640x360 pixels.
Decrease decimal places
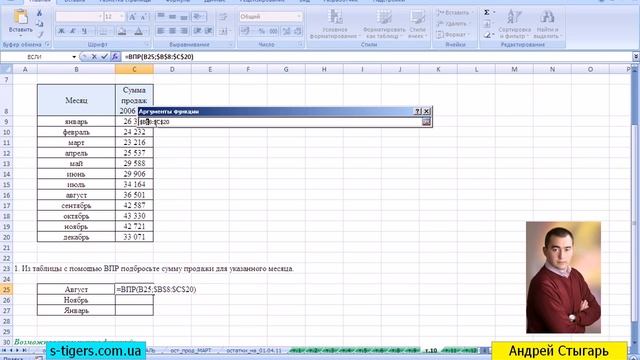298,31
